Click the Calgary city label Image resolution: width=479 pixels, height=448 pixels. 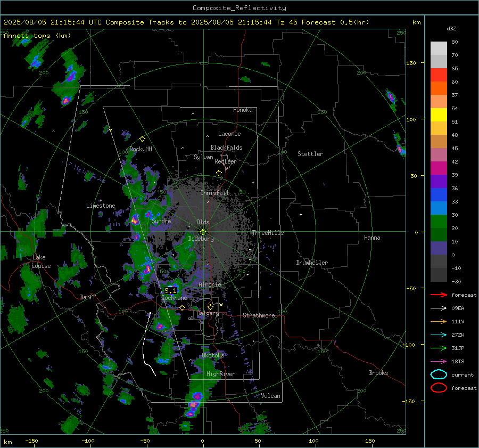click(208, 313)
